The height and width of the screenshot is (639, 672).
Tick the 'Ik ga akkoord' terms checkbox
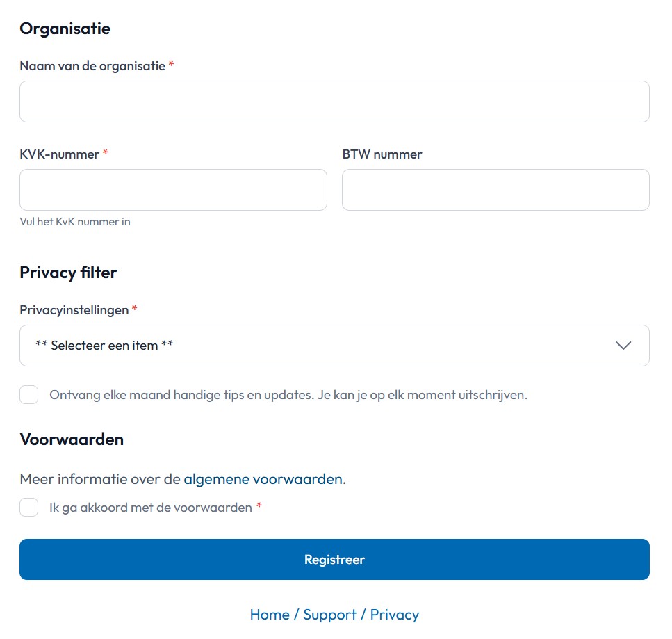click(x=29, y=508)
